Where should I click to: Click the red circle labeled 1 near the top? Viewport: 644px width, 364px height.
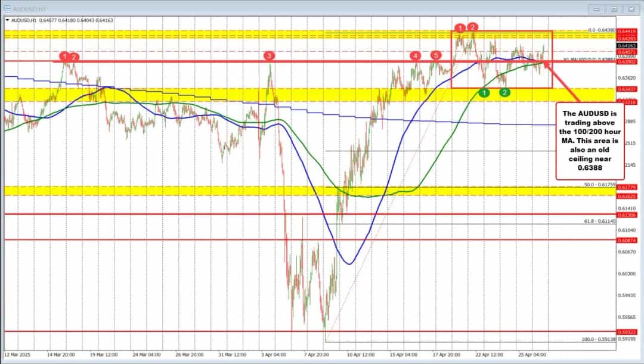(460, 27)
